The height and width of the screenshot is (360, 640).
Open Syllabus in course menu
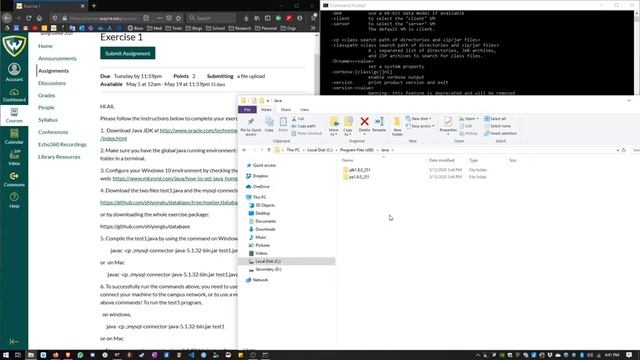48,120
